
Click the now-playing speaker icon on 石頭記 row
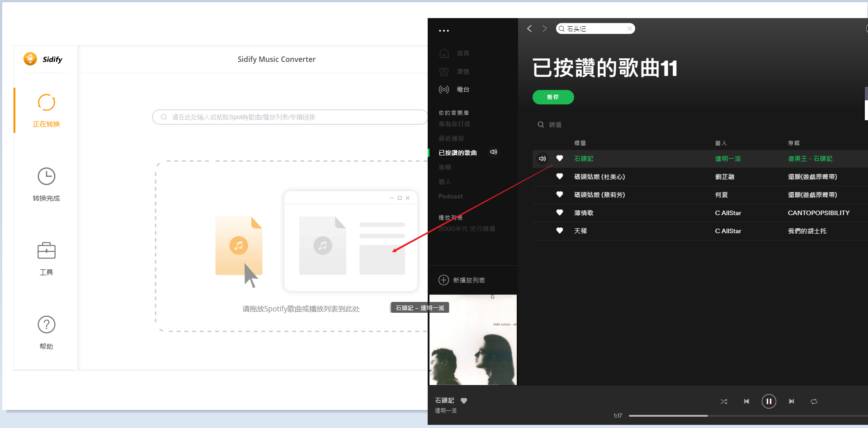click(x=542, y=159)
